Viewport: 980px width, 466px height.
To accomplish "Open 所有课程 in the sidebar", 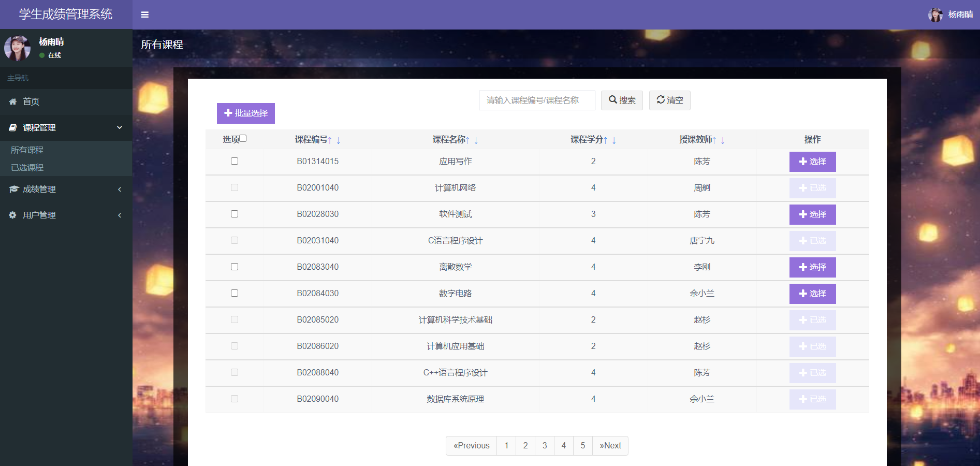I will [27, 150].
